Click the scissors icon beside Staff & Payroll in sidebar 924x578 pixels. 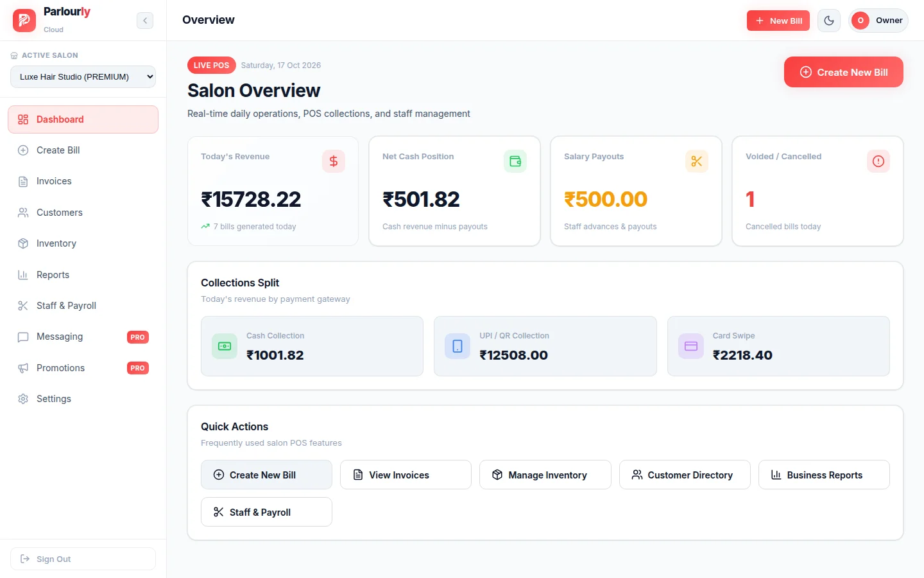tap(23, 306)
